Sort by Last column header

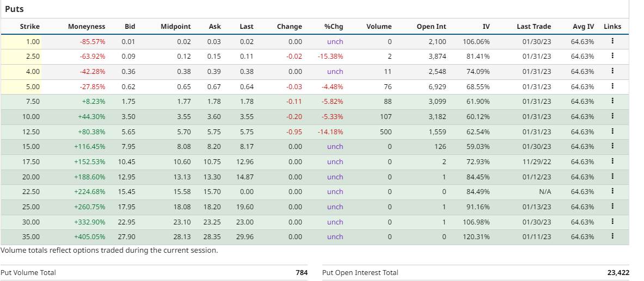tap(247, 27)
